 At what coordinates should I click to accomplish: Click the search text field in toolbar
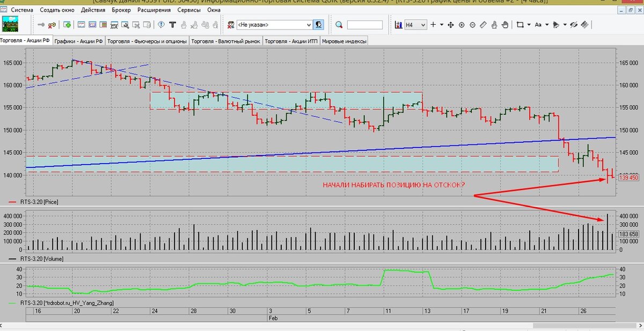click(365, 25)
